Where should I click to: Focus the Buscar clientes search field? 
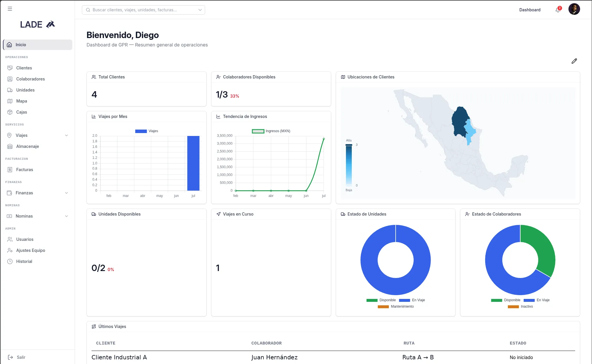click(x=143, y=10)
